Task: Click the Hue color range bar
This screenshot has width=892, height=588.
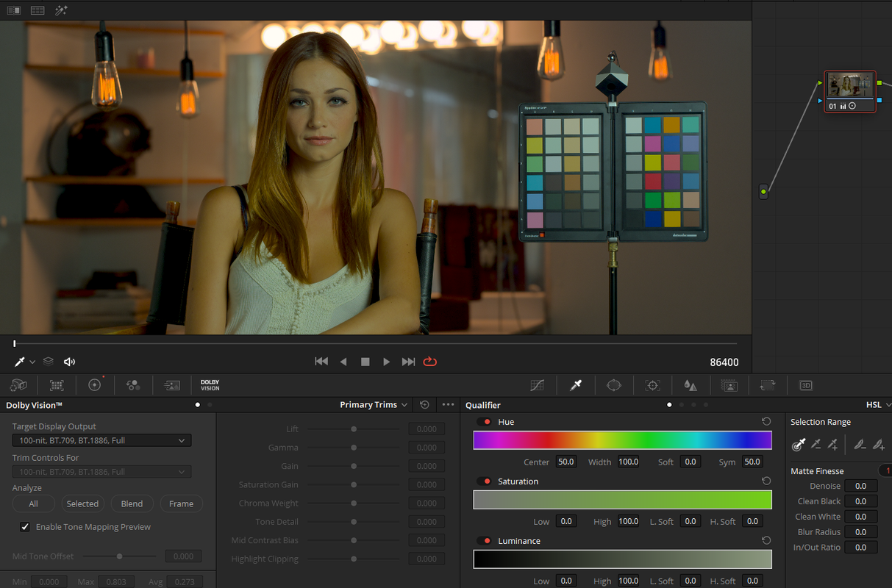Action: (x=622, y=440)
